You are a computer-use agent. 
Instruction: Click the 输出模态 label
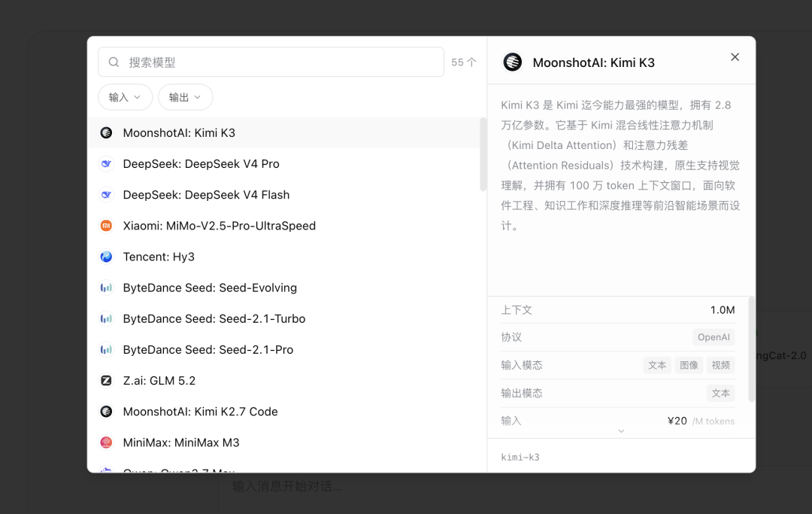point(522,394)
